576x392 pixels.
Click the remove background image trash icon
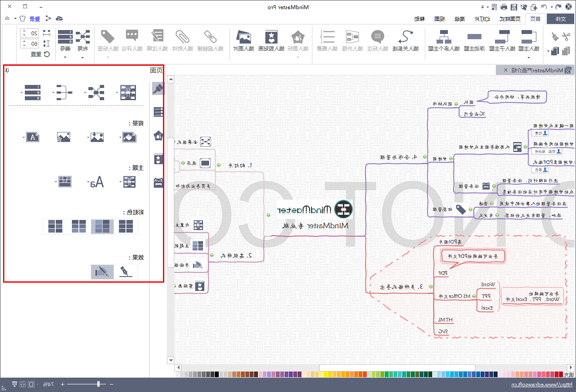pos(64,137)
